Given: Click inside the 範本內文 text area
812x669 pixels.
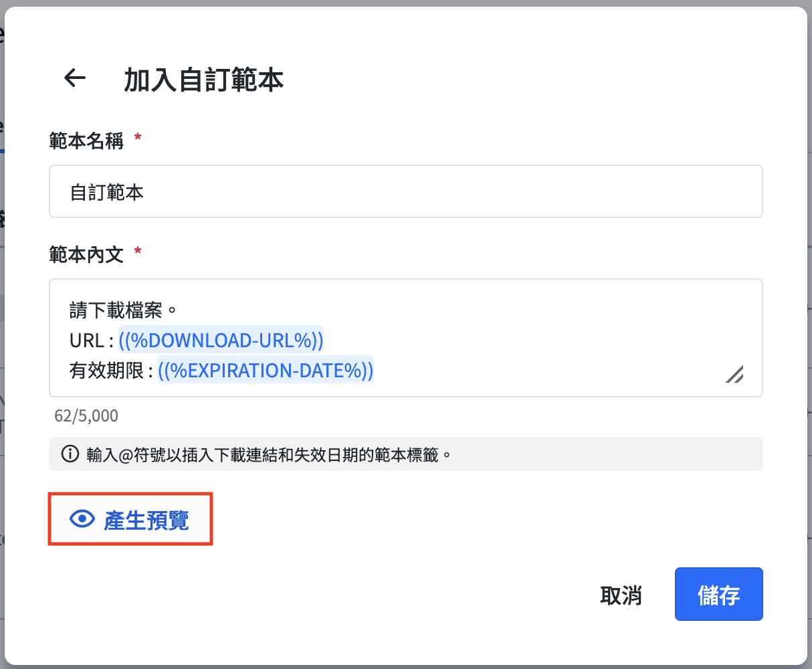Looking at the screenshot, I should (x=406, y=338).
